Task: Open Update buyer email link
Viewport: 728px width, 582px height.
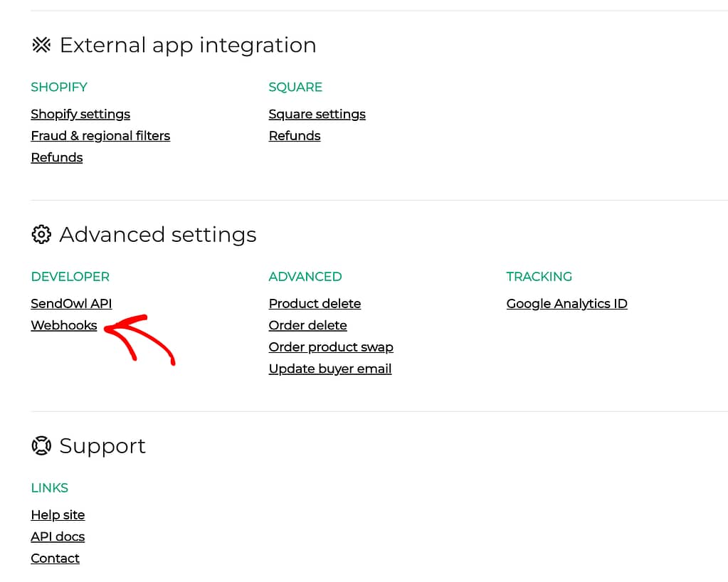Action: click(x=330, y=369)
